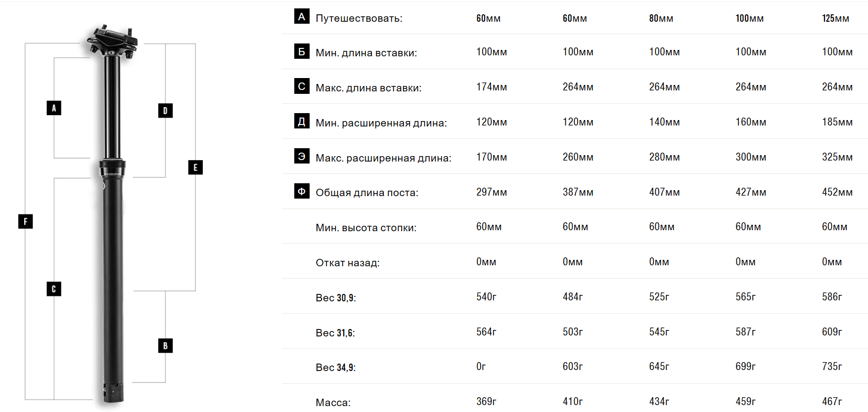The width and height of the screenshot is (868, 412).
Task: Click the black А badge beside Путешествовать
Action: pyautogui.click(x=302, y=16)
